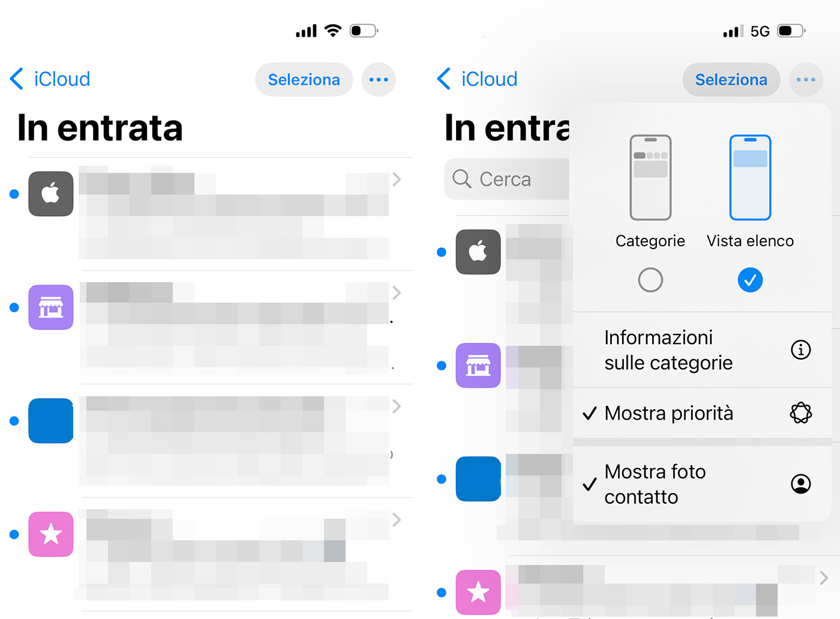Choose the Categorie view label
Screen dimensions: 840x619
[x=650, y=241]
